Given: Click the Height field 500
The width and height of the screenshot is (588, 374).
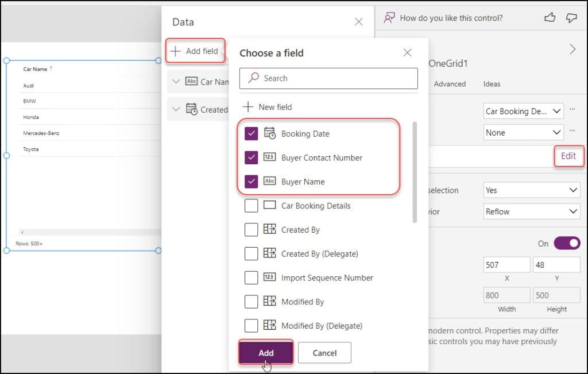Looking at the screenshot, I should pyautogui.click(x=556, y=295).
